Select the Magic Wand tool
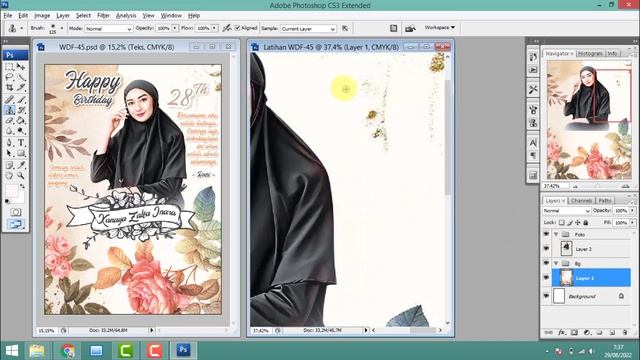 [21, 77]
